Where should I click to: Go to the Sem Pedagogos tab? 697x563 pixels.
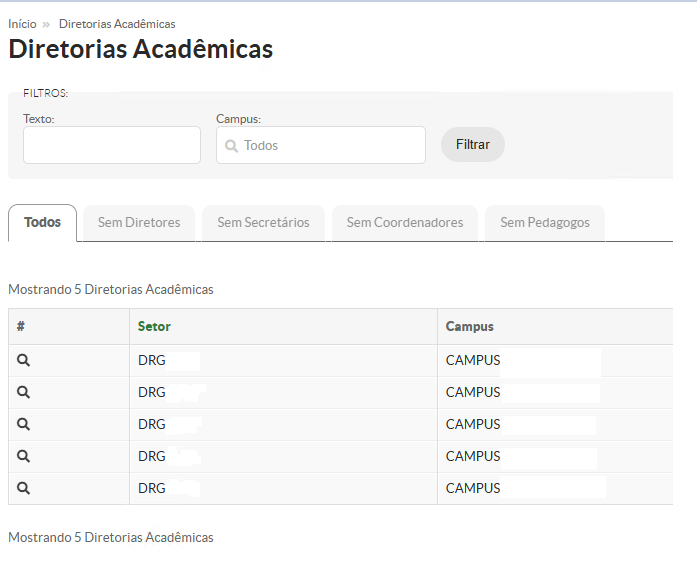[545, 223]
